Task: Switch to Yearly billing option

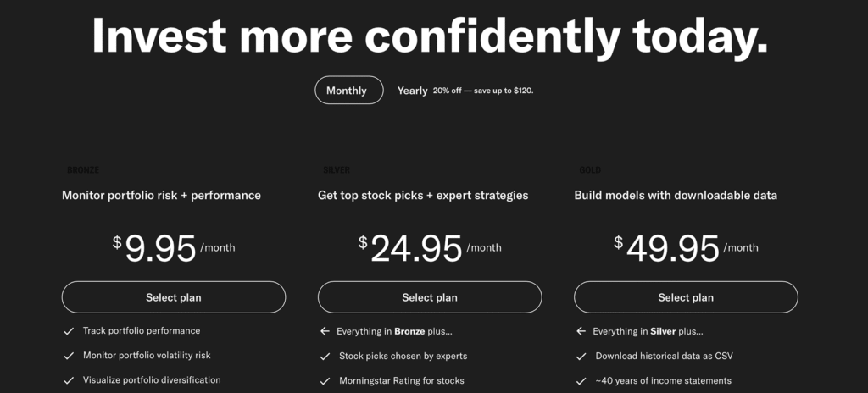Action: pos(413,91)
